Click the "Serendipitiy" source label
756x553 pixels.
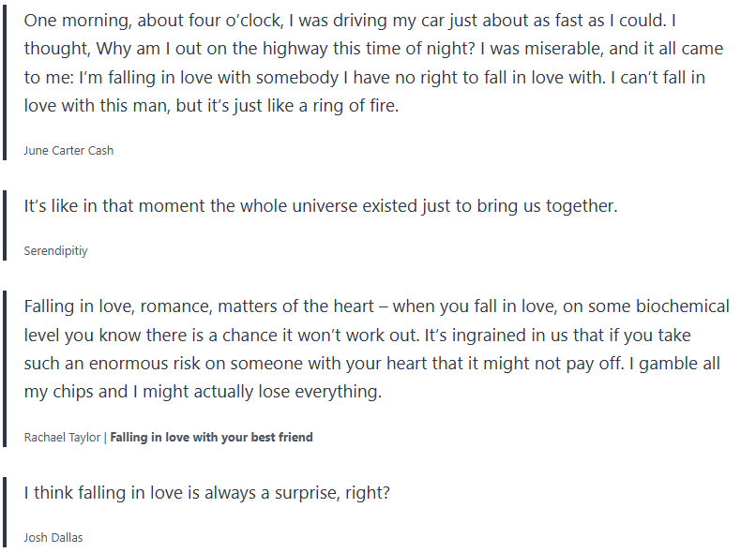click(x=55, y=251)
